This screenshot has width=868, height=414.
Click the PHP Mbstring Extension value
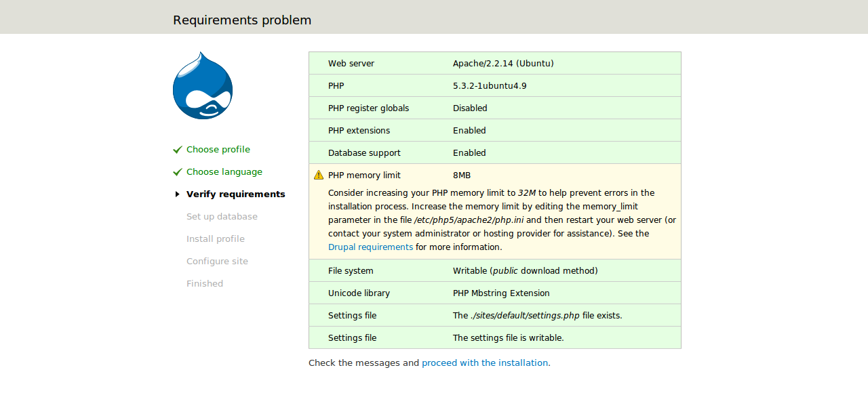[501, 293]
